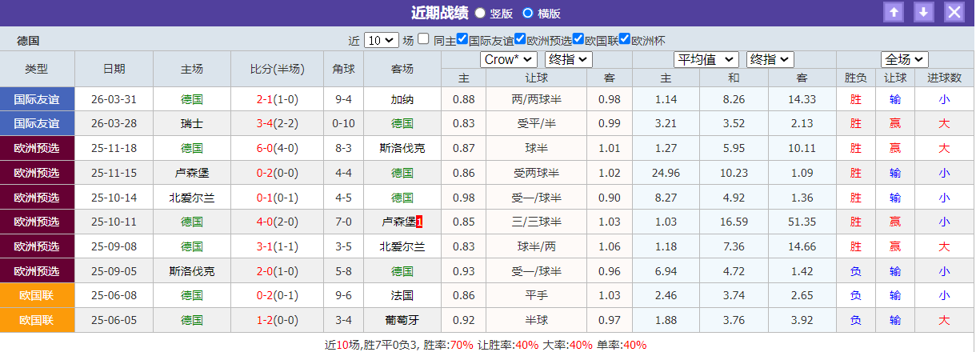
Task: Click the red card badge beside 卢森堡
Action: point(418,222)
